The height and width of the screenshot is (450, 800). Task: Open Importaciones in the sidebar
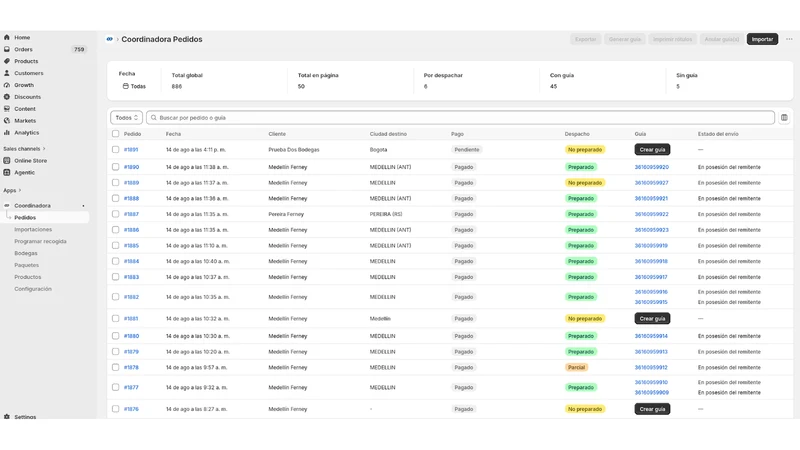(33, 230)
